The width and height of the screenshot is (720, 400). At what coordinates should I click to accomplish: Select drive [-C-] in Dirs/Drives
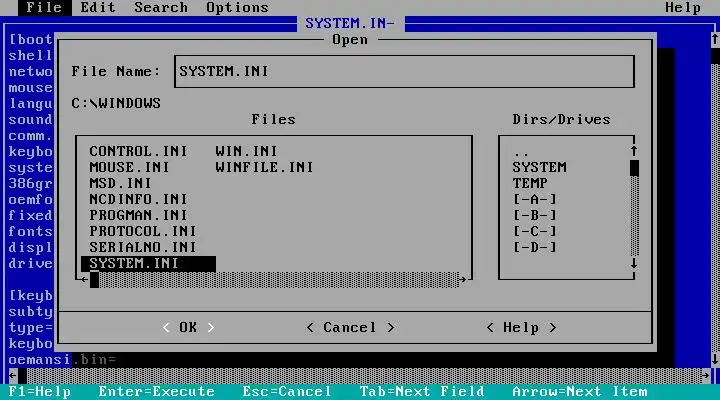(x=534, y=231)
